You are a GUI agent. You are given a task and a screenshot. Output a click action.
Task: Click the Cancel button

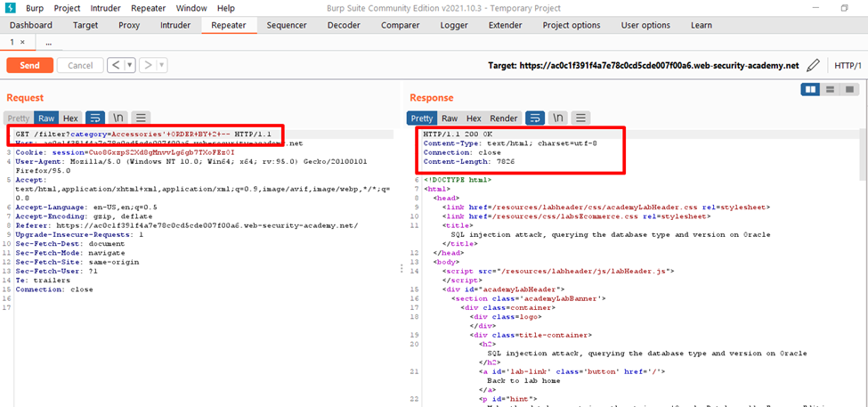[x=80, y=65]
